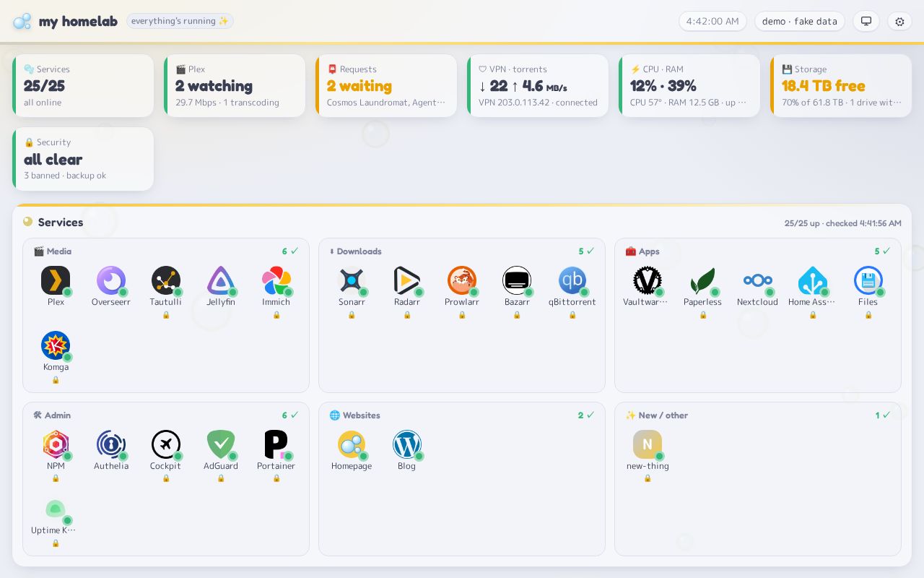
Task: Click the 4:42:00 AM clock display
Action: [712, 21]
